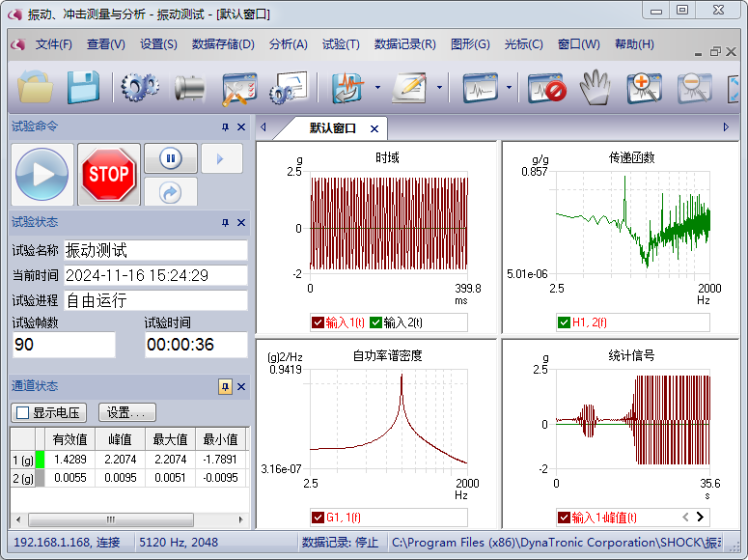The image size is (748, 560).
Task: Open settings with the gears icon
Action: [x=140, y=87]
